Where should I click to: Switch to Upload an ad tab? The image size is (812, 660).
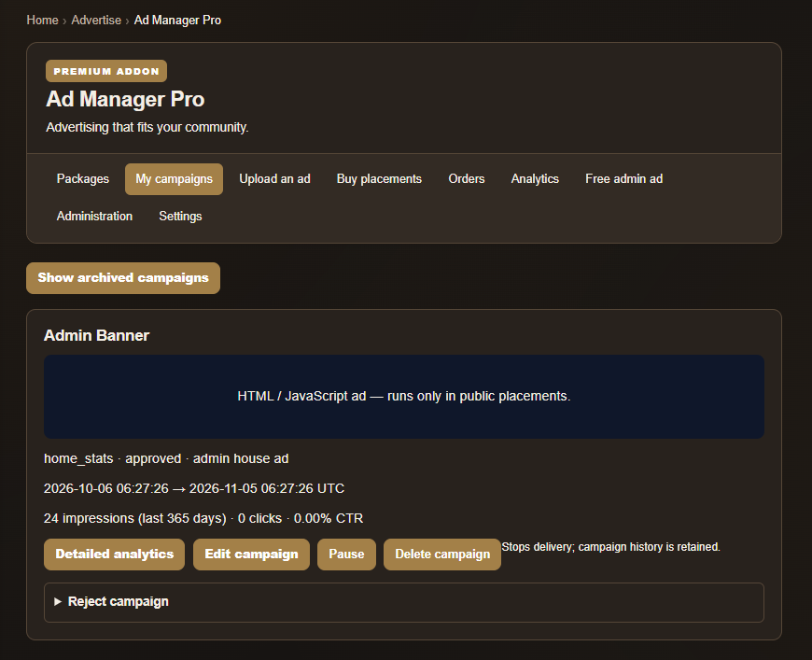[274, 179]
